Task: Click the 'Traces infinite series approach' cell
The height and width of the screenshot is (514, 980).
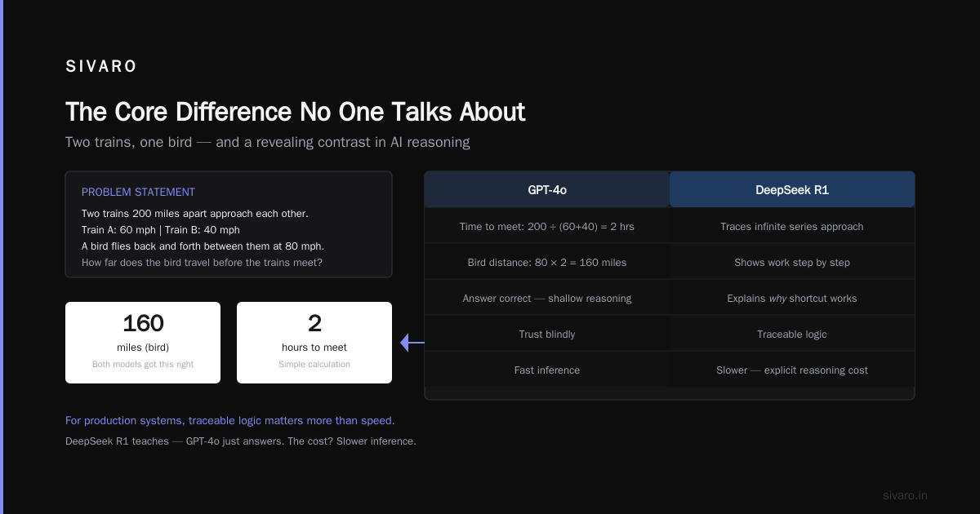Action: (792, 227)
